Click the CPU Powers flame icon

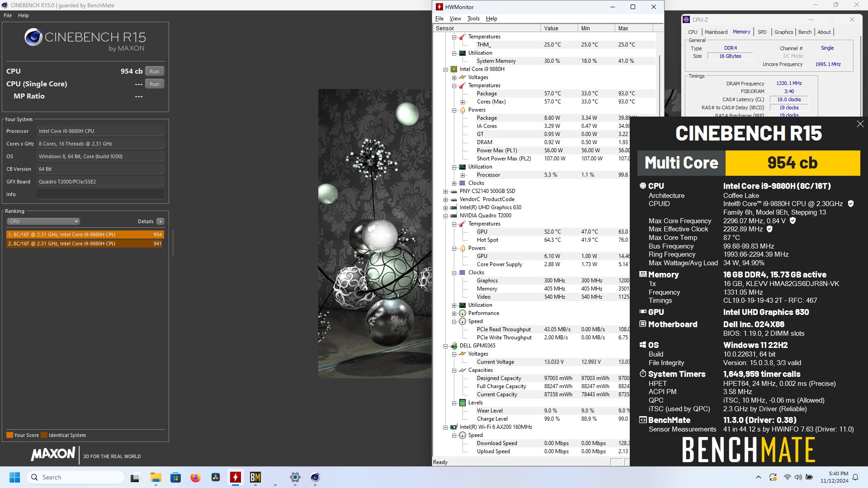tap(462, 110)
